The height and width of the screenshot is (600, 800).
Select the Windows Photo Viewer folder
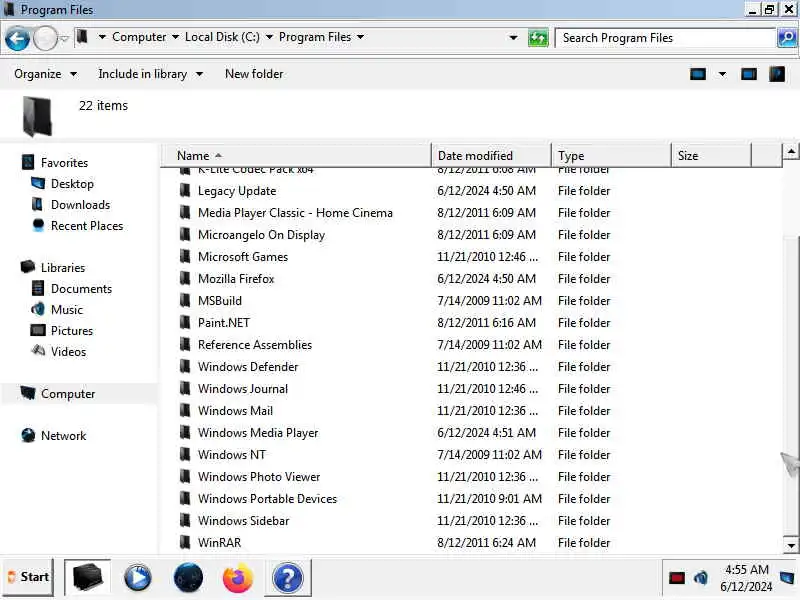coord(259,477)
